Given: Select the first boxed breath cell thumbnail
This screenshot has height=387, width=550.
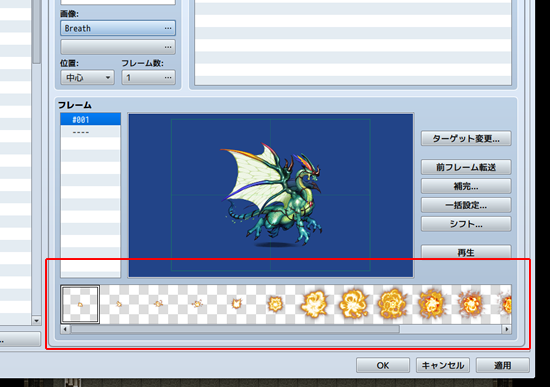Looking at the screenshot, I should click(80, 304).
